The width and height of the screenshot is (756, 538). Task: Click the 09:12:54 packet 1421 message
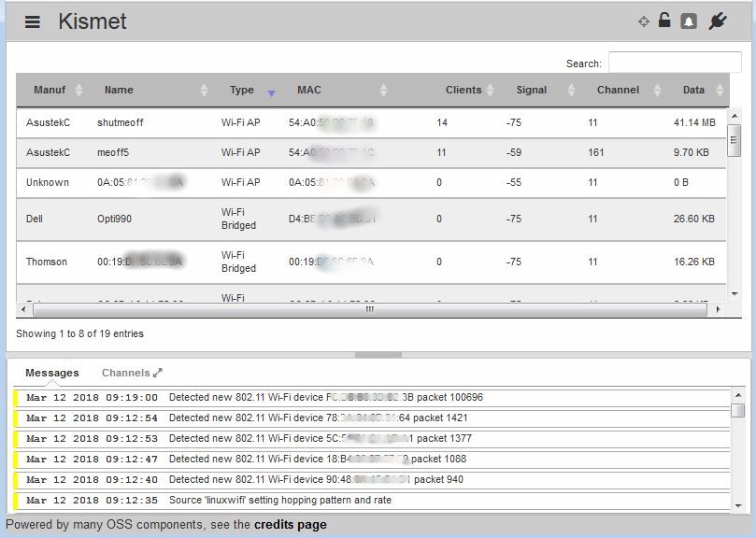coord(371,418)
